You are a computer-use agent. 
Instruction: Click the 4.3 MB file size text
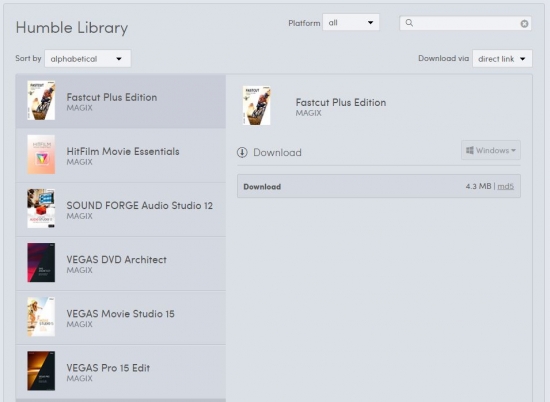point(478,186)
